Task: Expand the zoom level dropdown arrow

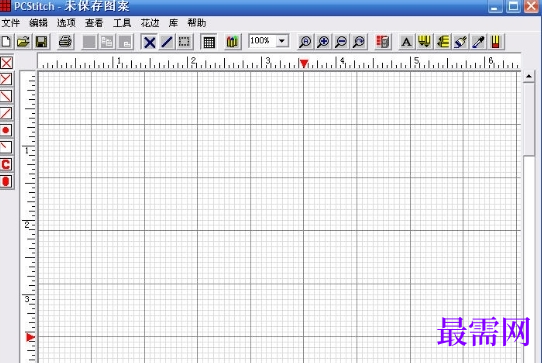Action: (282, 41)
